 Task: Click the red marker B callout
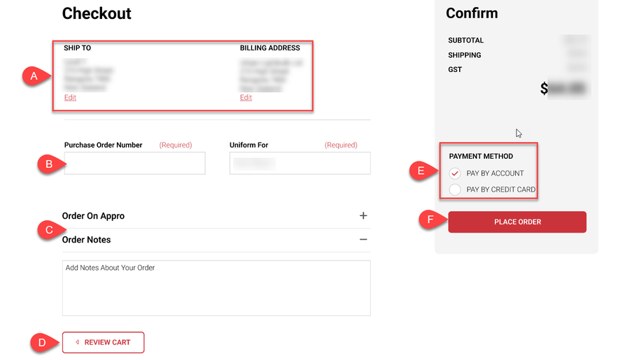coord(48,164)
